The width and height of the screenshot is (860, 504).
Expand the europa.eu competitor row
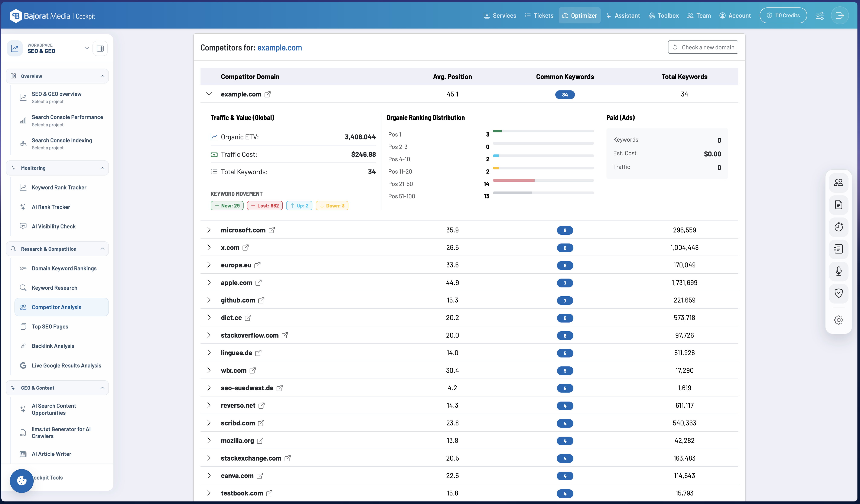209,265
